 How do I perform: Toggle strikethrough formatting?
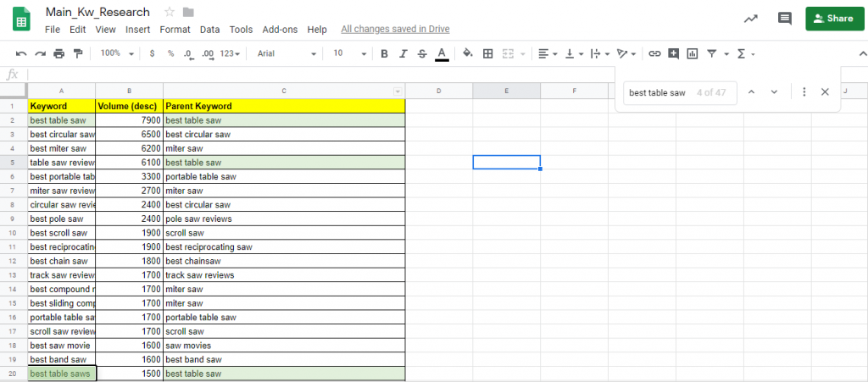pyautogui.click(x=422, y=53)
